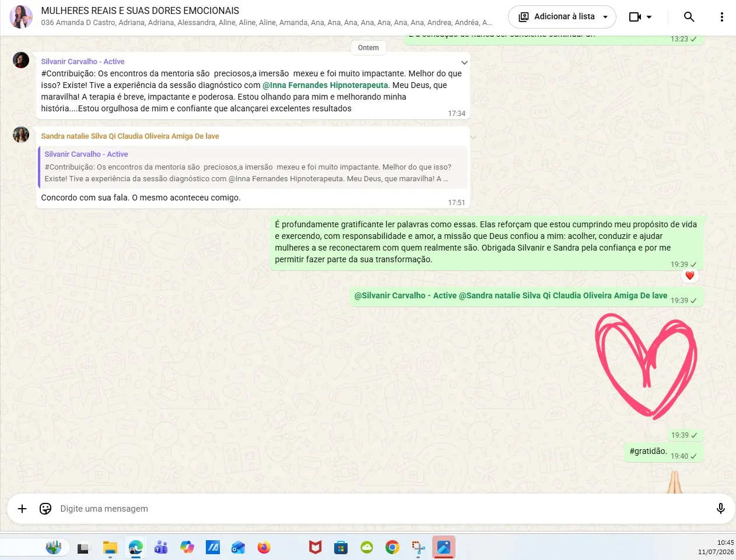Open Microsoft Teams from the taskbar
The image size is (736, 560).
pyautogui.click(x=161, y=547)
